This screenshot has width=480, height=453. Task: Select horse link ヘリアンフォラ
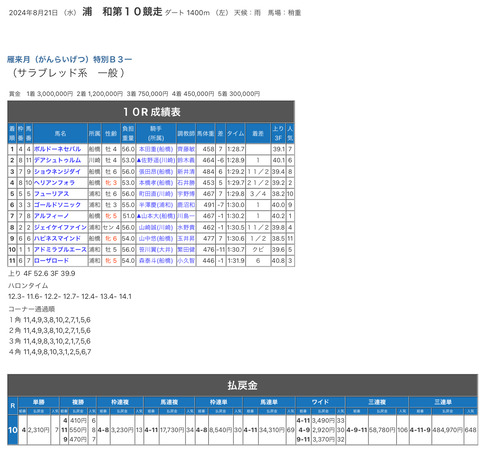[x=54, y=183]
